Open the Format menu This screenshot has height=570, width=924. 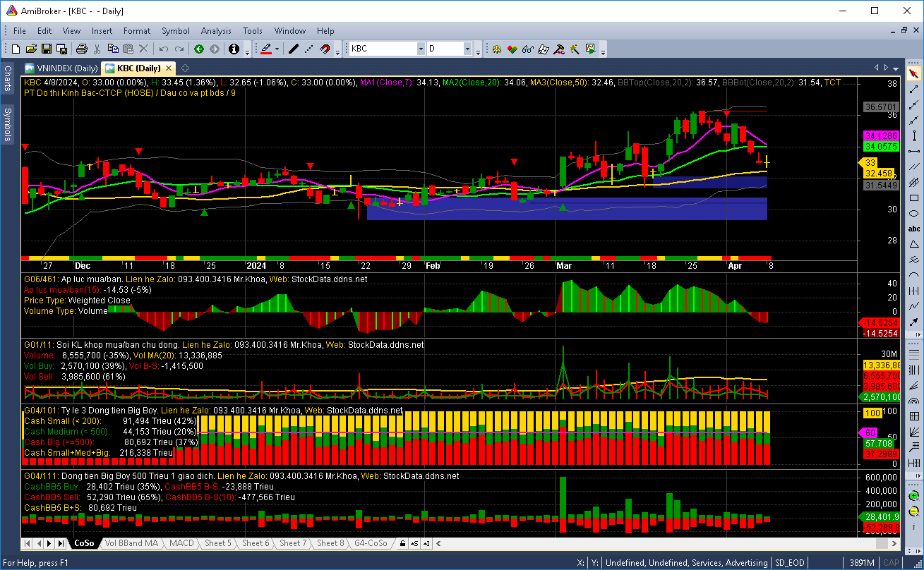pos(137,31)
